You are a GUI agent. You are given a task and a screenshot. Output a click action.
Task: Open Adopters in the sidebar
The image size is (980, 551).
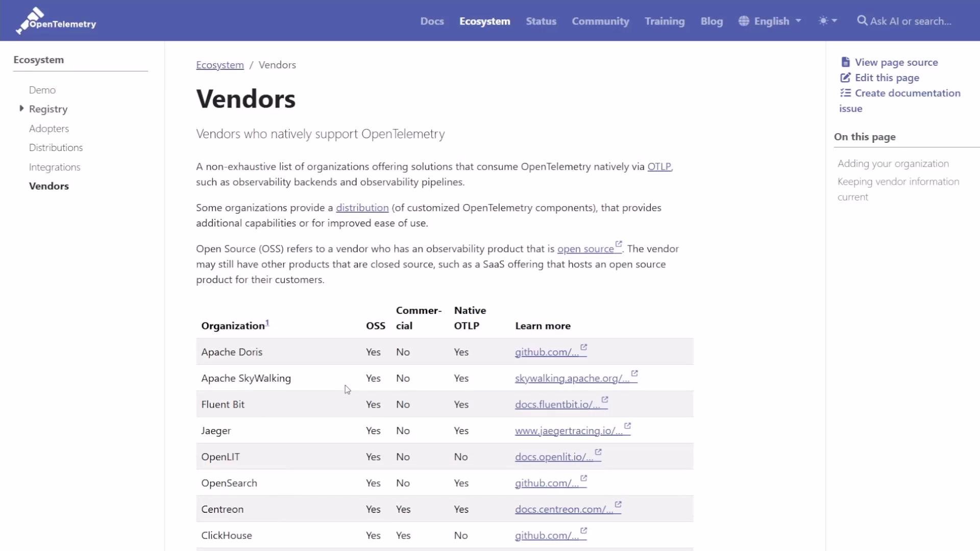tap(49, 129)
